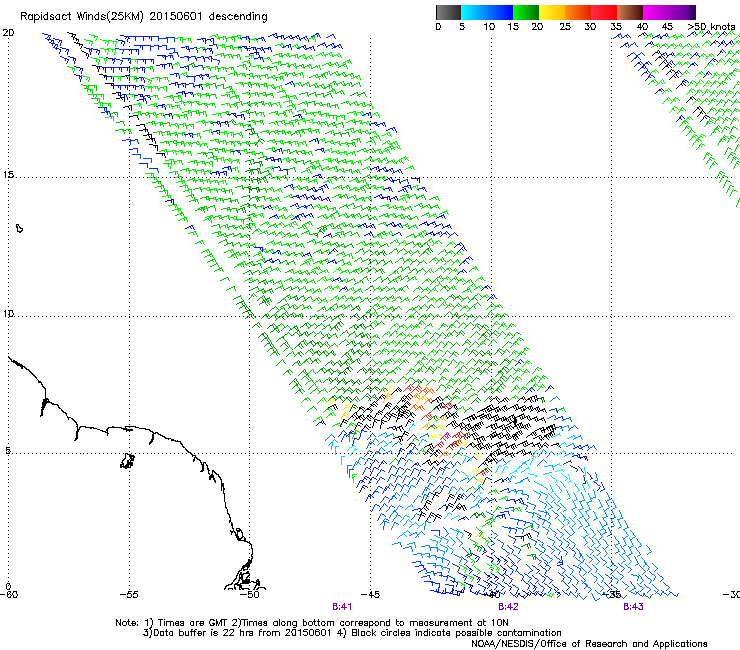740x650 pixels.
Task: Click the small island outline near 13N
Action: tap(19, 228)
